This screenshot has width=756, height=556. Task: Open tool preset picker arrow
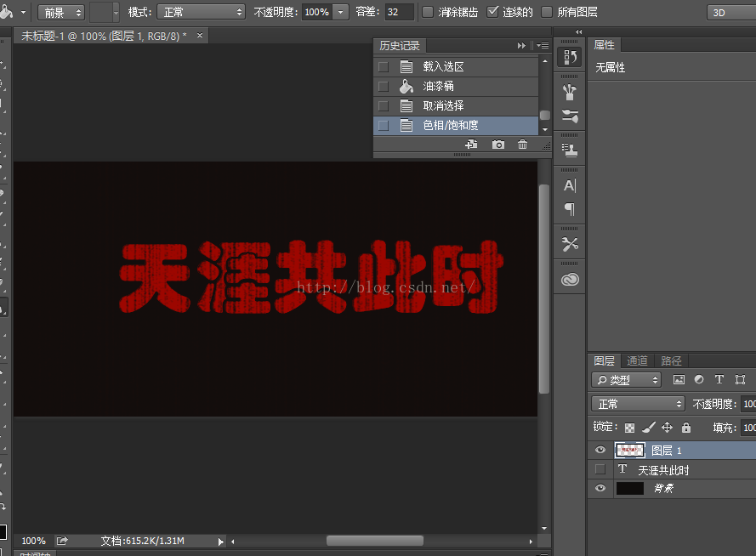(x=23, y=13)
